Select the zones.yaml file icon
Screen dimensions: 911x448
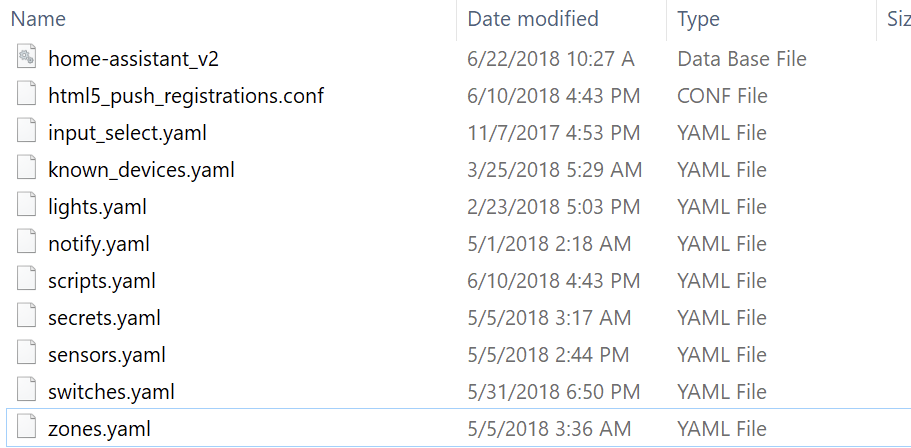(x=27, y=428)
